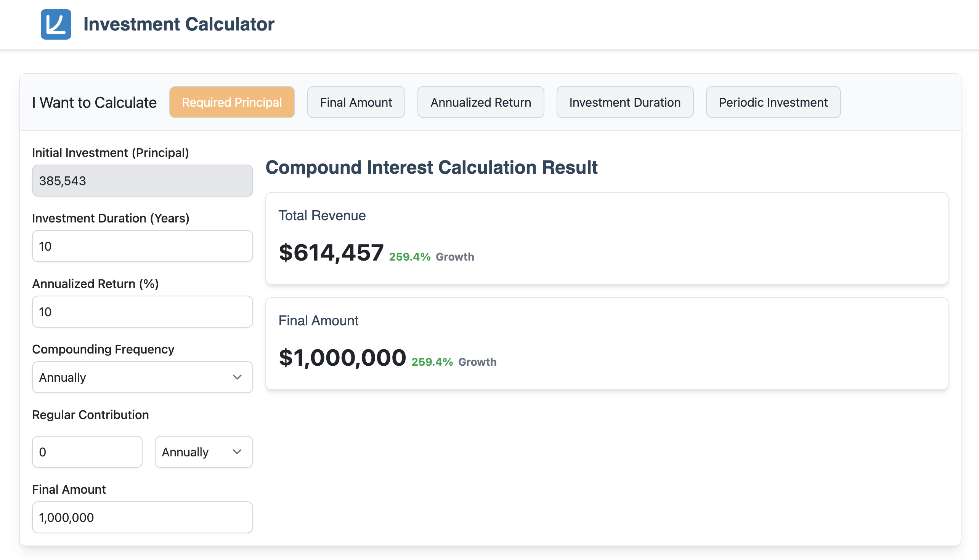979x560 pixels.
Task: Select the Investment Duration calculation mode
Action: (x=624, y=102)
